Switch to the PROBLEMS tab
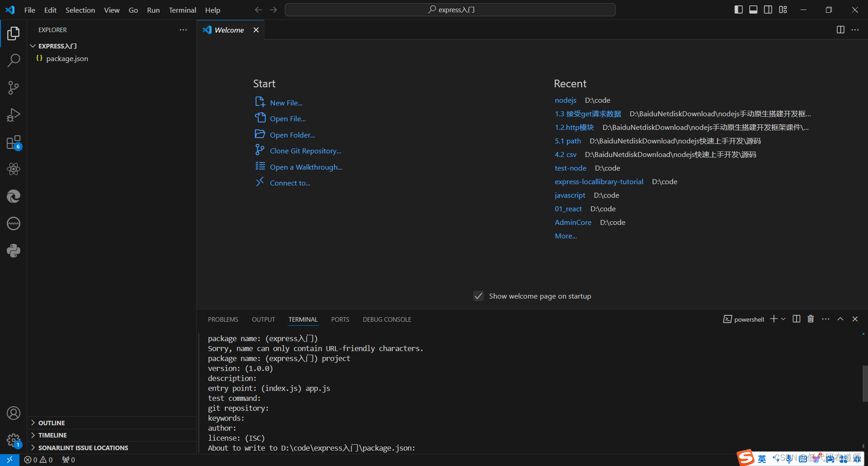This screenshot has width=868, height=466. coord(223,319)
